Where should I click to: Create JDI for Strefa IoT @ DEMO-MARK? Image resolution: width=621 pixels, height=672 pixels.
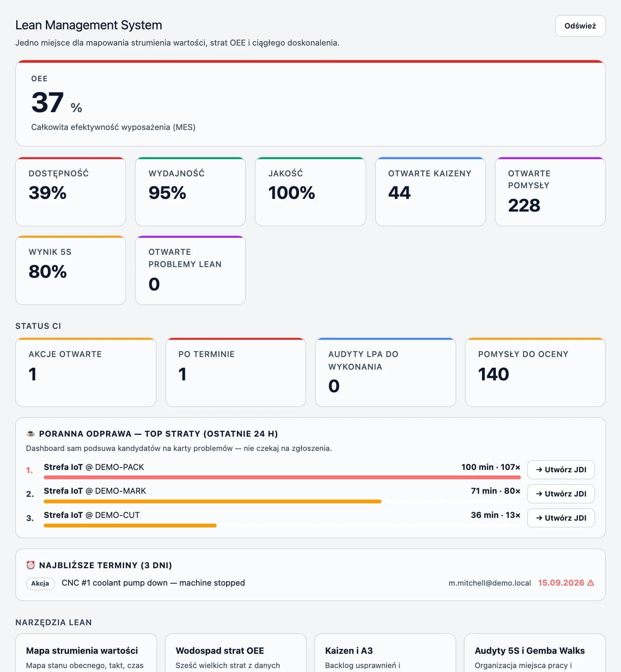561,494
